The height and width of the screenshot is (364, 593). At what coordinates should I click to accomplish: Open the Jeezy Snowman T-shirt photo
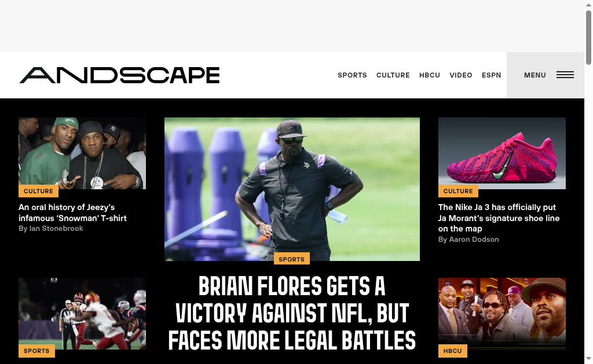(82, 153)
